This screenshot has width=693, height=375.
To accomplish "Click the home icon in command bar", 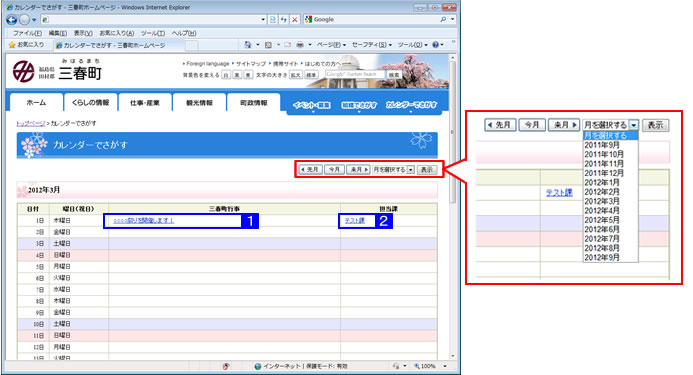I will point(248,45).
